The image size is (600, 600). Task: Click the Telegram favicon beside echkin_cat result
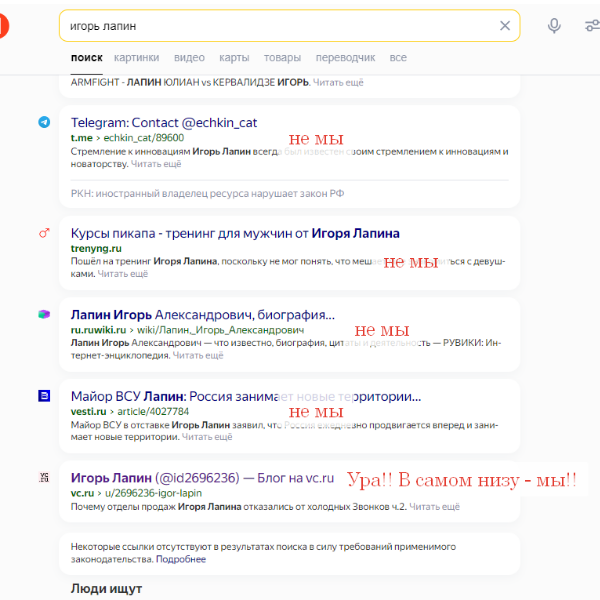pyautogui.click(x=44, y=122)
